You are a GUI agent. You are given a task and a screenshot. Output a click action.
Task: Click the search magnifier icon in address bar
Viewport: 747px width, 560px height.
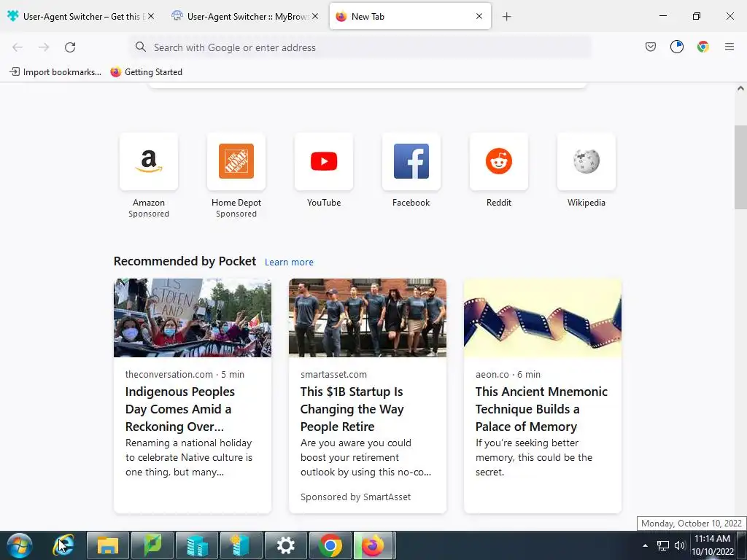point(141,47)
